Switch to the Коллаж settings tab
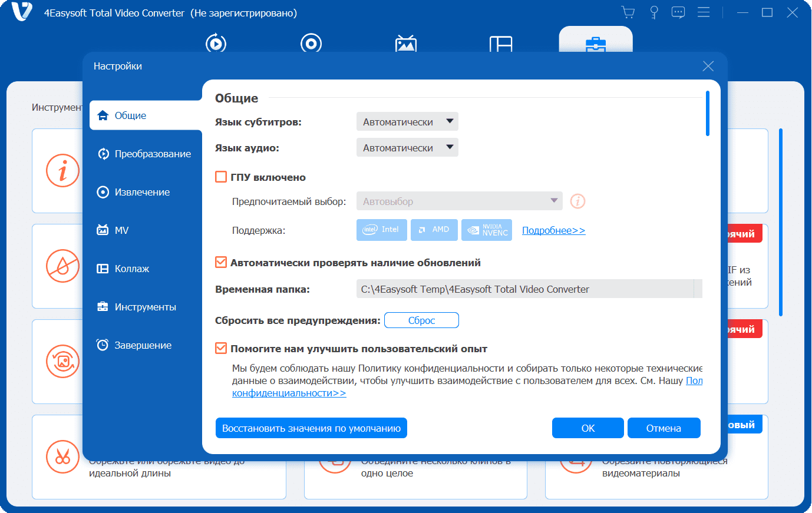Screen dimensions: 812x513 coord(146,269)
